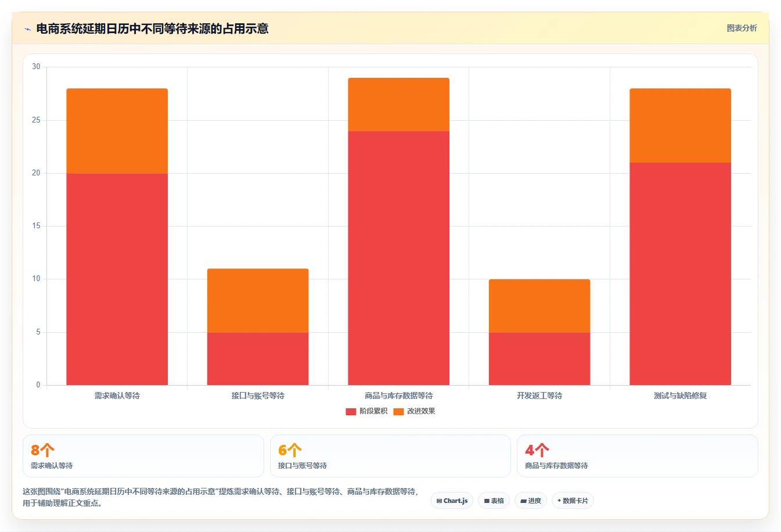Click the orange bar segment for 开发返工等待
The image size is (781, 532).
tap(539, 305)
